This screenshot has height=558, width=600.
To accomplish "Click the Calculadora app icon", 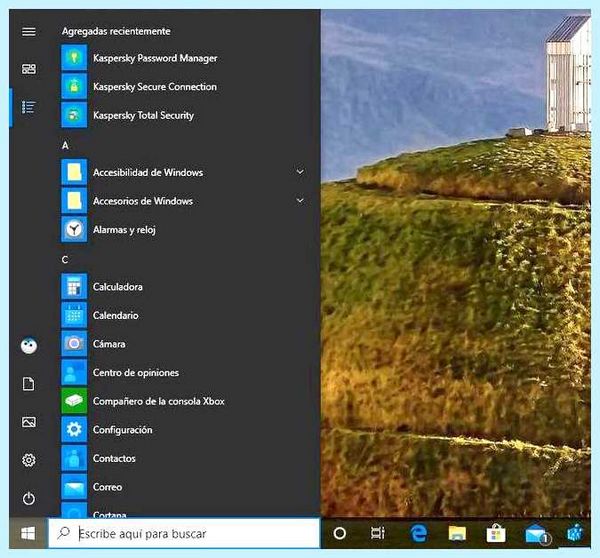I will tap(74, 286).
